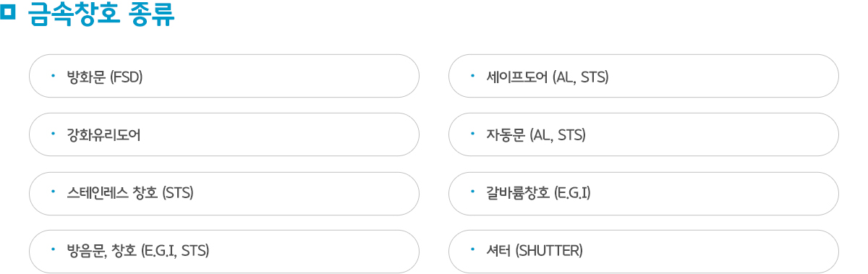Click the bullet dot before 갈바륨창호
The height and width of the screenshot is (274, 868).
472,192
